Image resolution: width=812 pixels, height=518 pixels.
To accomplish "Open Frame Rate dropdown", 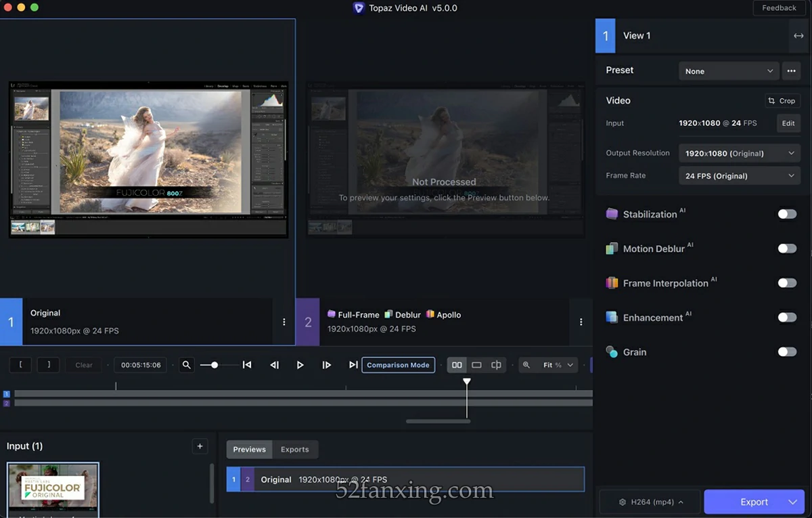I will (740, 176).
